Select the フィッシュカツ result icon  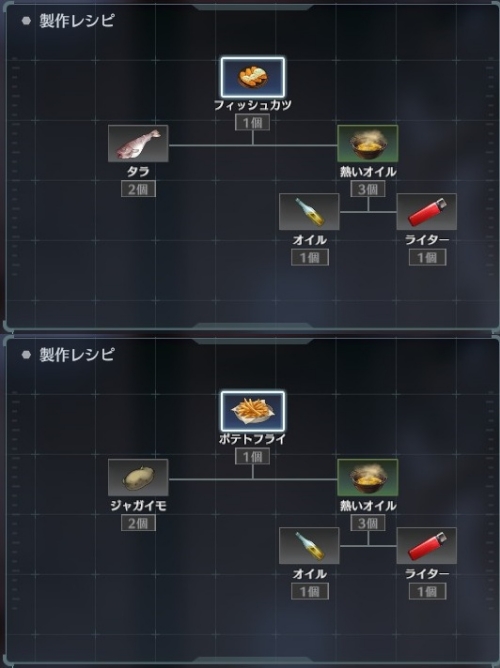click(x=253, y=78)
